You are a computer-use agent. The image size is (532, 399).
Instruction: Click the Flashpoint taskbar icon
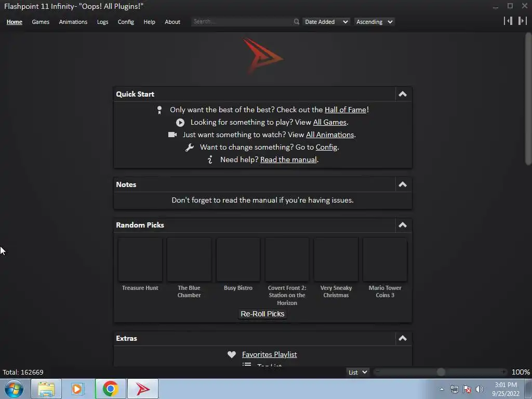pos(143,389)
